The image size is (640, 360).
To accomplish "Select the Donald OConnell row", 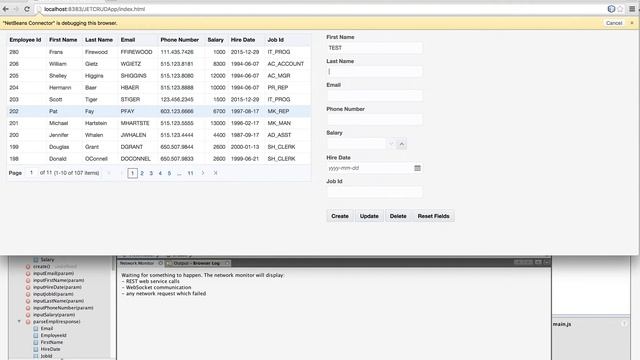I will point(159,158).
